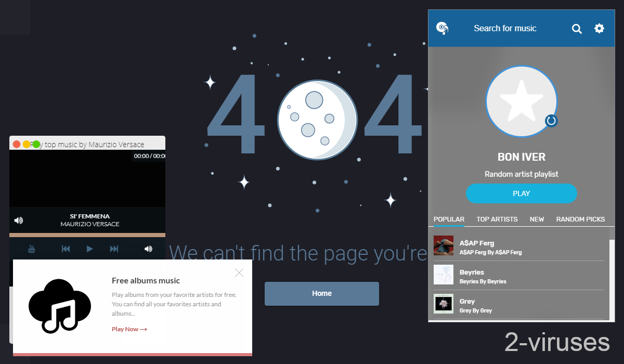Open the NEW tab
The width and height of the screenshot is (624, 364).
point(537,219)
